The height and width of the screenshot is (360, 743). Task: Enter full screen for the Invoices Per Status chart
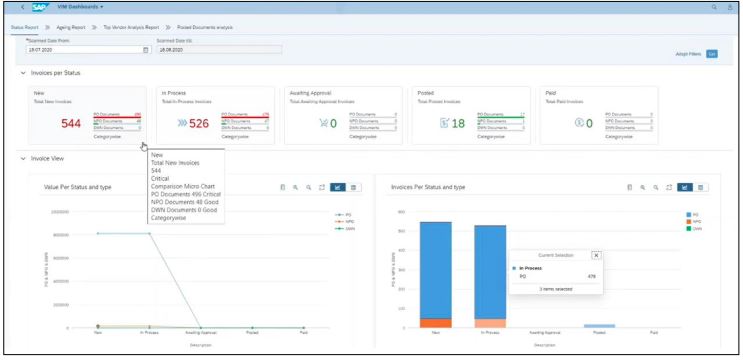pyautogui.click(x=669, y=188)
